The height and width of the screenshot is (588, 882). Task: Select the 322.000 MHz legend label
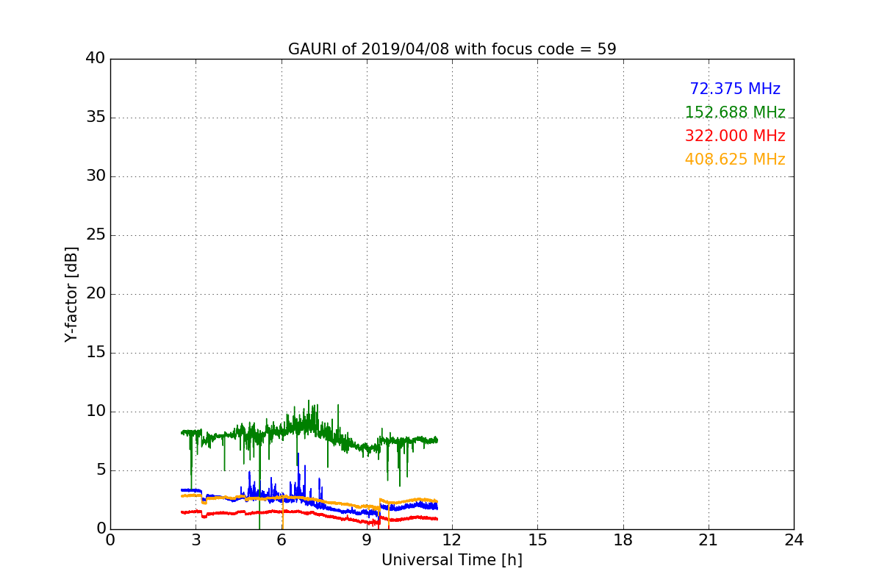[x=735, y=136]
